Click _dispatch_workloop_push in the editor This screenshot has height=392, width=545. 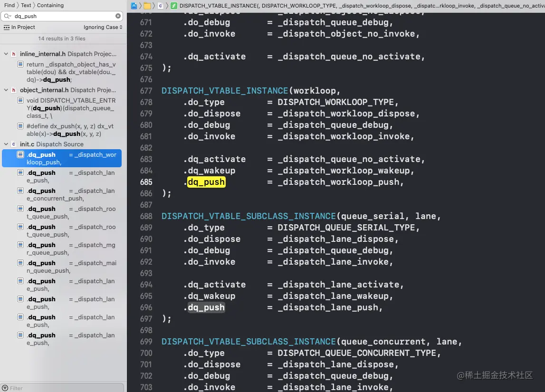point(338,182)
